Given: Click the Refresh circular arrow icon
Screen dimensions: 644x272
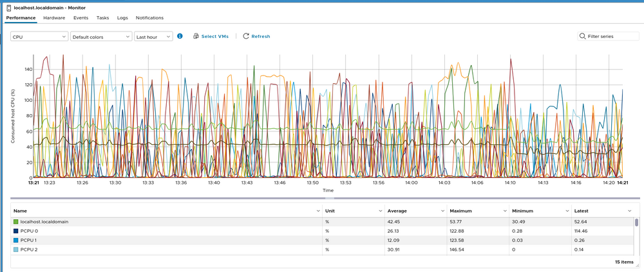Looking at the screenshot, I should point(245,37).
